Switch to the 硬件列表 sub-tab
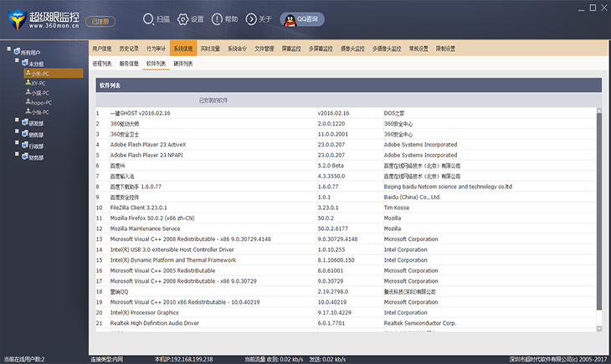 click(x=182, y=63)
